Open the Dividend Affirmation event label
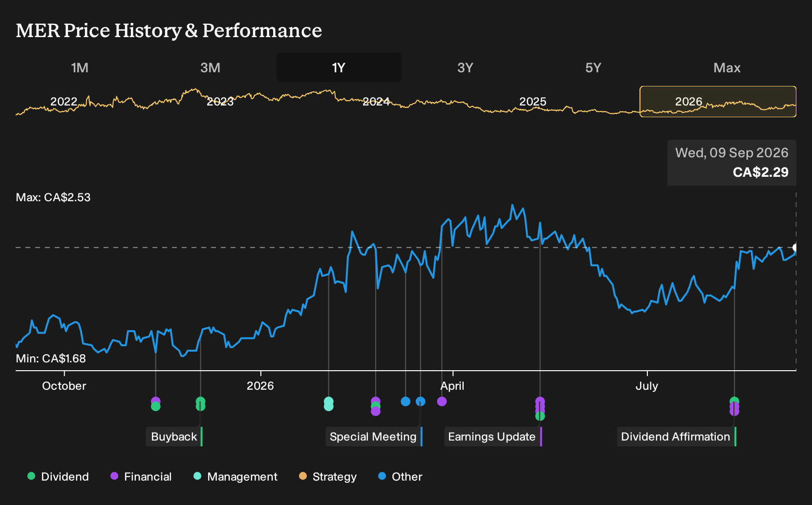812x505 pixels. (x=676, y=437)
